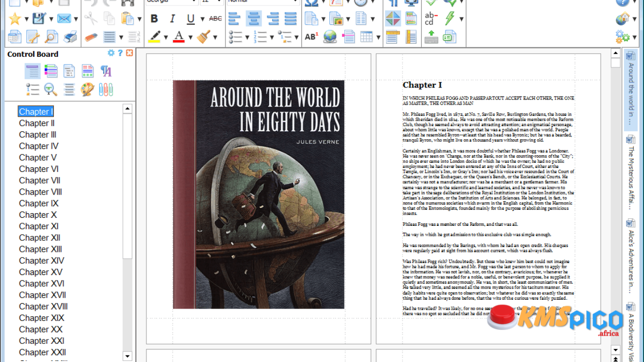Select headings view in Control Board
Screen dimensions: 644x362
coord(33,71)
